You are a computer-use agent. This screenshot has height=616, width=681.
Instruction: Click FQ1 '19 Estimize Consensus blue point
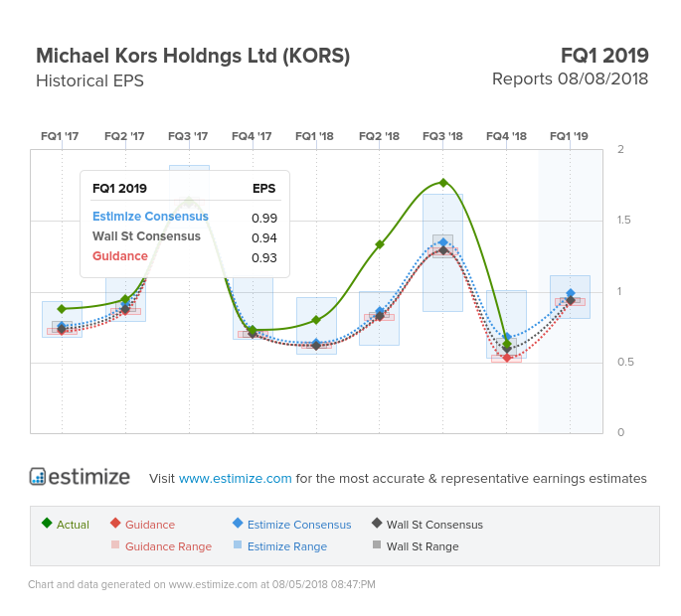[x=571, y=293]
